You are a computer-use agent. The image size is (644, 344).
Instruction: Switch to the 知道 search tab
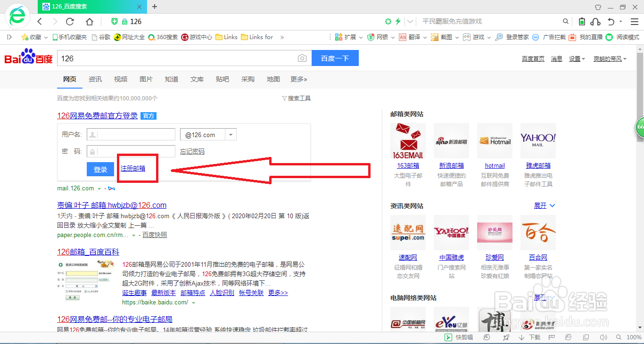[172, 79]
